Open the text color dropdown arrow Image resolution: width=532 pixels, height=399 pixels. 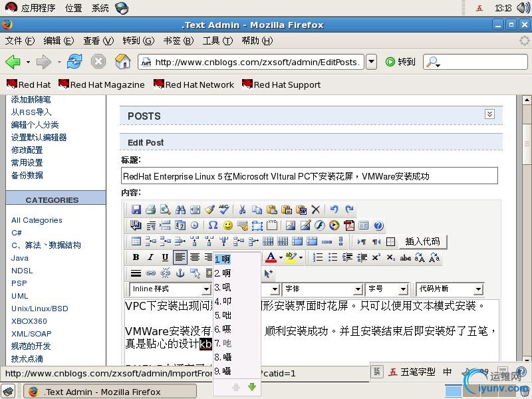(x=281, y=257)
